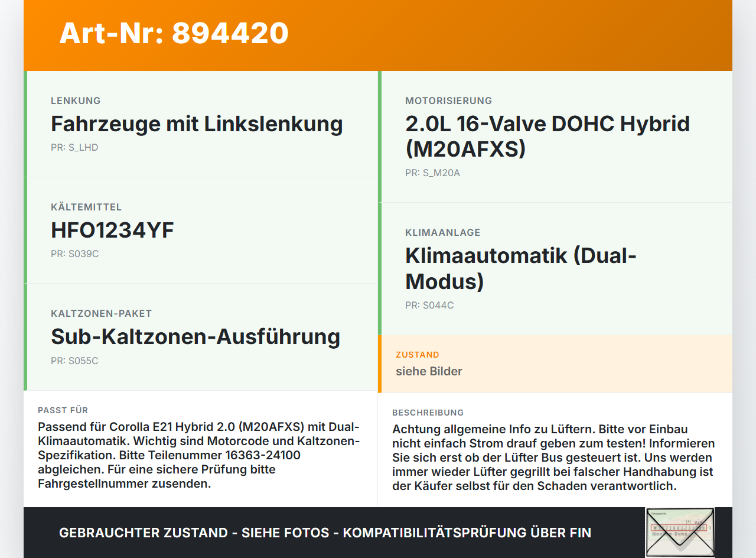Click the KALTZONEN-PAKET label
Screen dimensions: 756x558
coord(102,313)
